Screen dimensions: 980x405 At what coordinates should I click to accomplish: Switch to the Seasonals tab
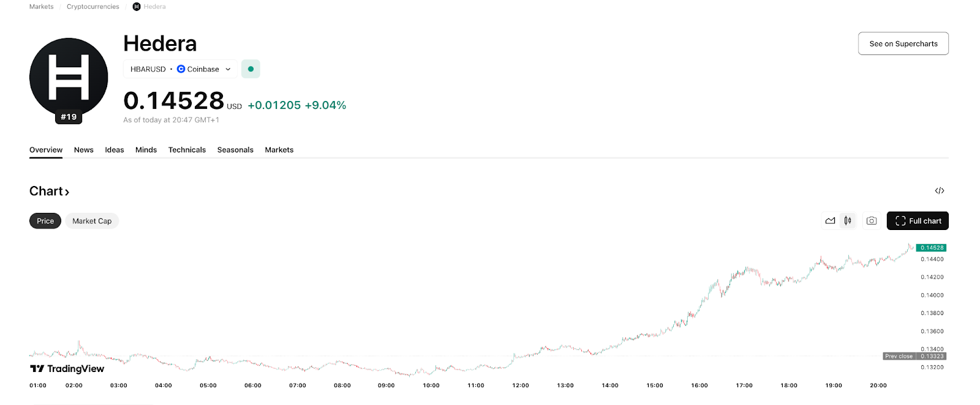pos(235,150)
